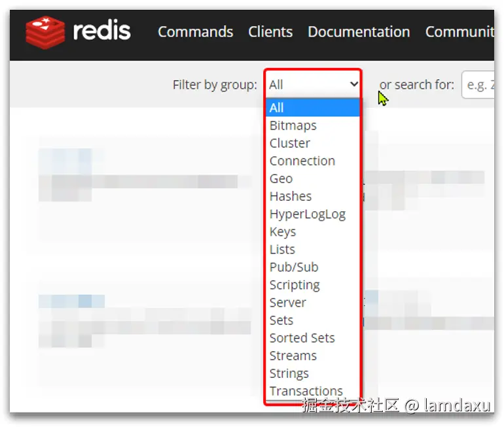This screenshot has height=427, width=504.
Task: Choose 'Pub/Sub' group option
Action: click(313, 267)
